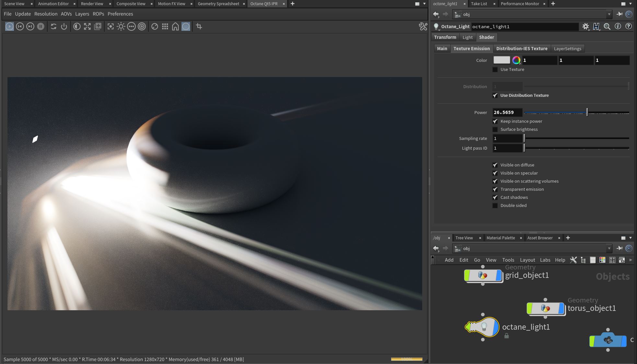Click the power/stop render icon

click(x=64, y=27)
